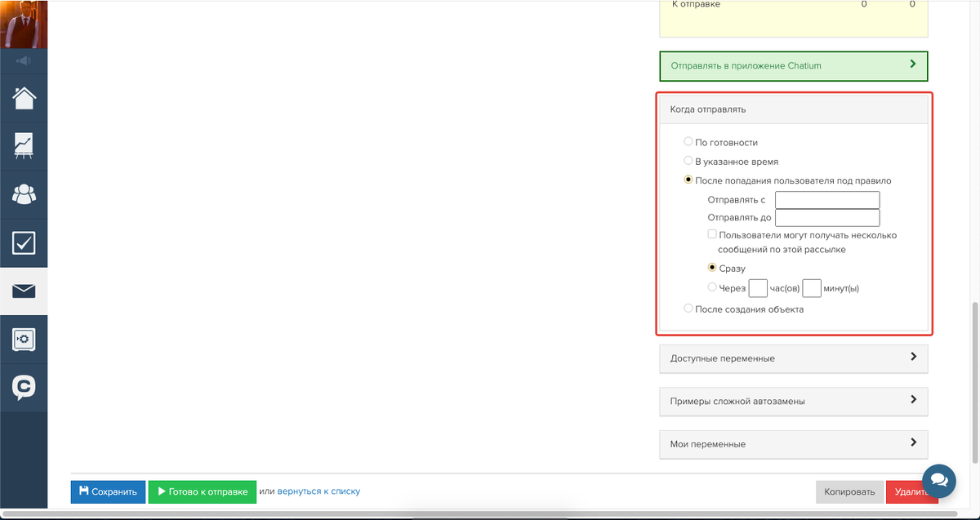Click the "Готово к отправке" button

[x=203, y=491]
